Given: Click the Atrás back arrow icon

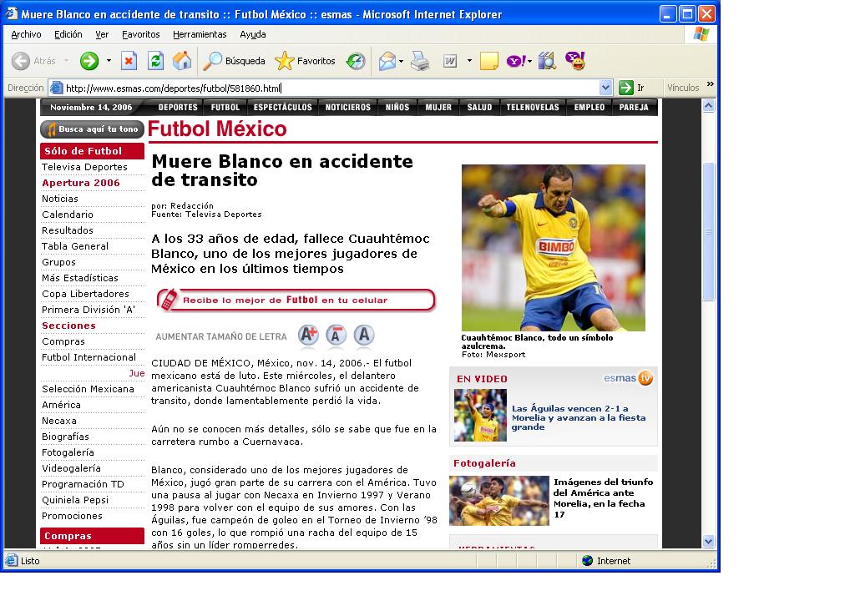Looking at the screenshot, I should pyautogui.click(x=21, y=61).
